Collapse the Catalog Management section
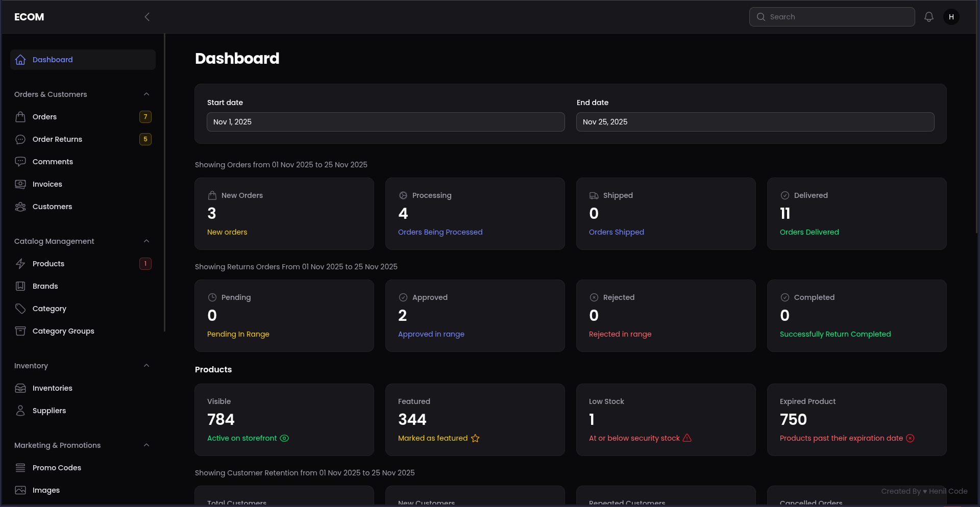Screen dimensions: 980x507 click(146, 241)
